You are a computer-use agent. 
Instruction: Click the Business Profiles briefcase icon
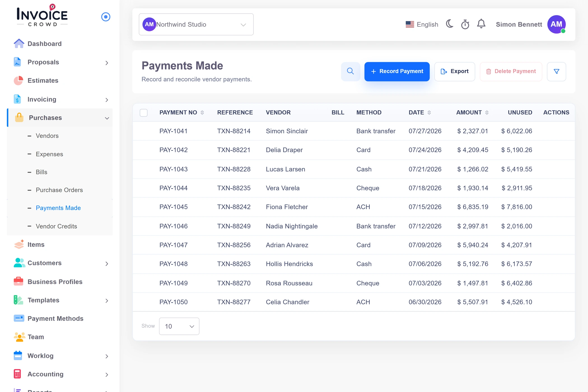18,281
